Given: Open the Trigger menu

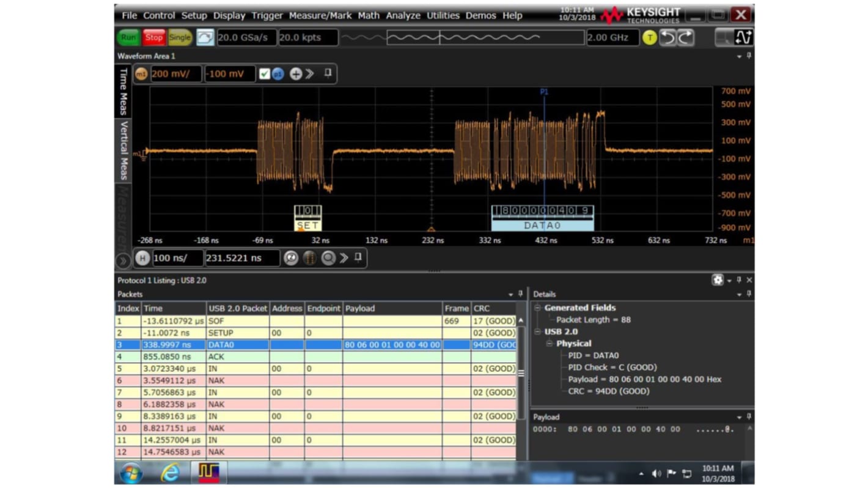Looking at the screenshot, I should coord(267,15).
